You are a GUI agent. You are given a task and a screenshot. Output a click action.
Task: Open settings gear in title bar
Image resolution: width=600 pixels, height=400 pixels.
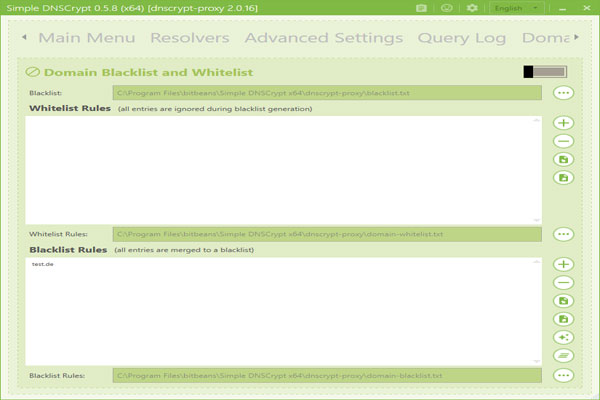(x=473, y=8)
